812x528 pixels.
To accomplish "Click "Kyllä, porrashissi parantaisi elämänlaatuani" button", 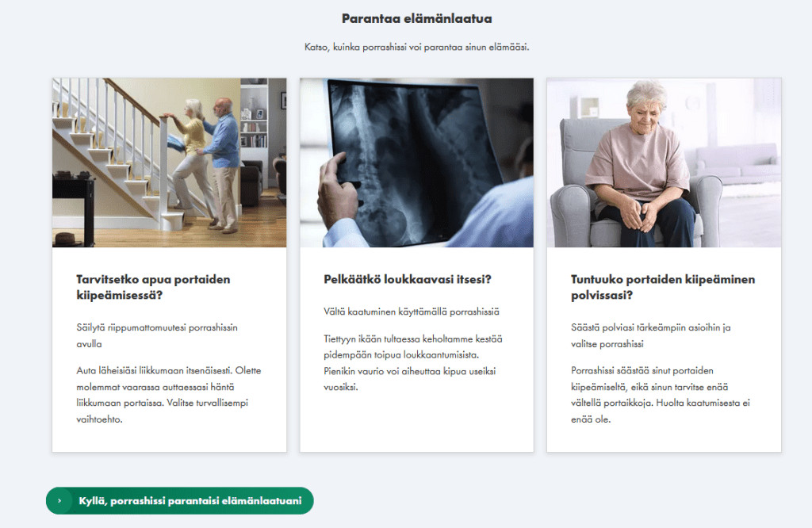I will tap(180, 500).
